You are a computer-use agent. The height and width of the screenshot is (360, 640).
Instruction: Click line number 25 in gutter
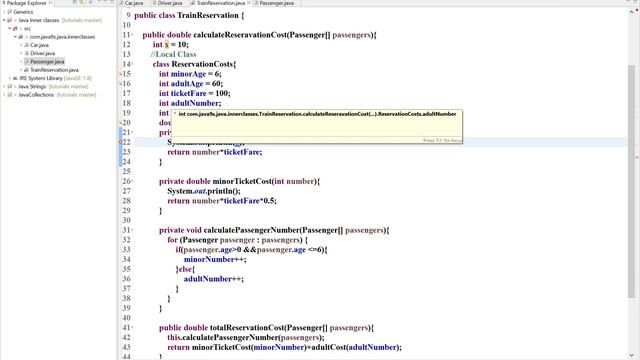[x=127, y=171]
